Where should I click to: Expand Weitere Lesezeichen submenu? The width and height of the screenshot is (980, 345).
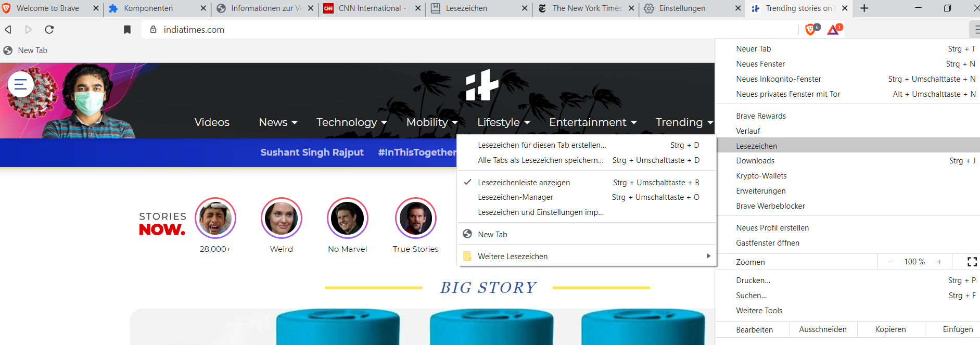(x=587, y=256)
